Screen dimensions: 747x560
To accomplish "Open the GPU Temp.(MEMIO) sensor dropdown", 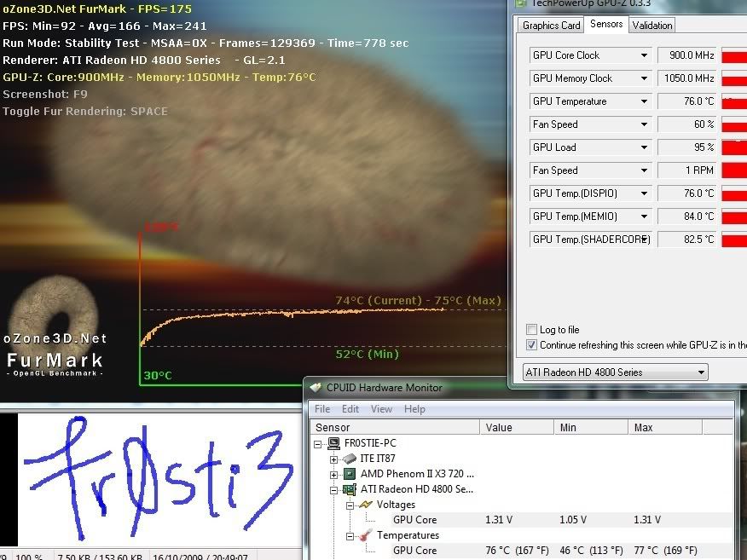I will pyautogui.click(x=644, y=216).
